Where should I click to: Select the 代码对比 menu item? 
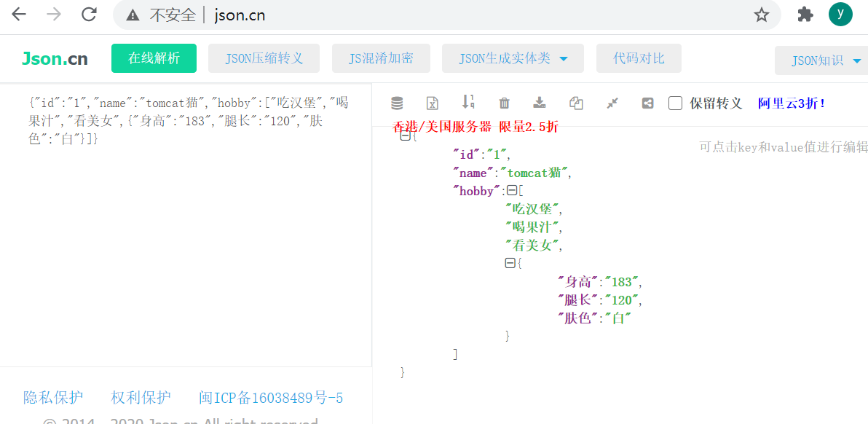639,58
